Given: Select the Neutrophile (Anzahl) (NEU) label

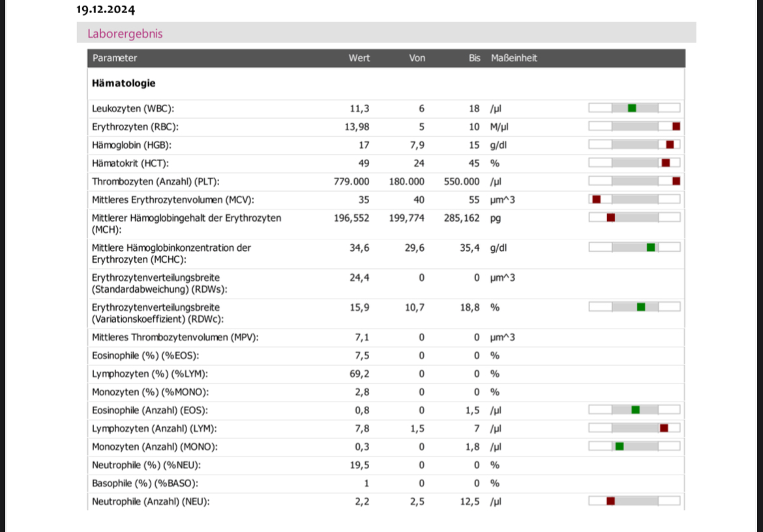Looking at the screenshot, I should (x=151, y=501).
